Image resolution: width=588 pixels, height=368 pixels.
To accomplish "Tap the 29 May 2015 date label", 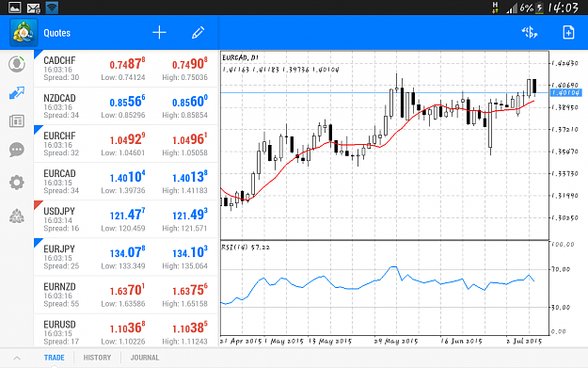I will pos(396,341).
